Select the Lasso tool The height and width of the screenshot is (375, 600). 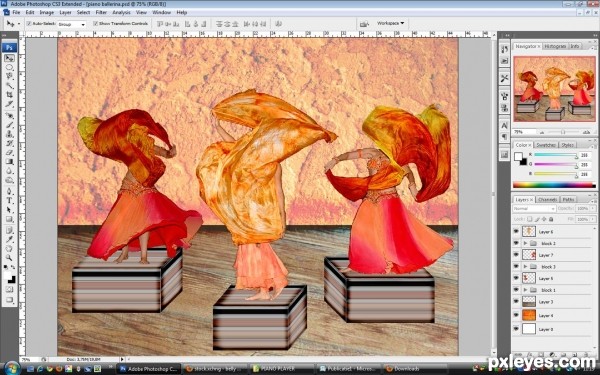coord(9,76)
